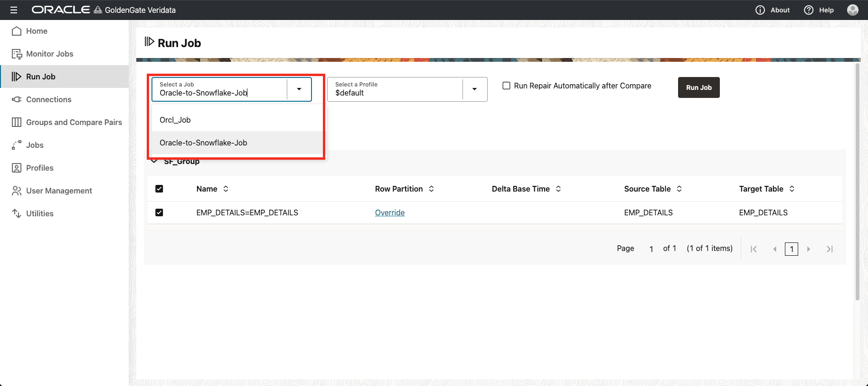This screenshot has width=868, height=386.
Task: Sort by Row Partition column arrows
Action: coord(432,189)
